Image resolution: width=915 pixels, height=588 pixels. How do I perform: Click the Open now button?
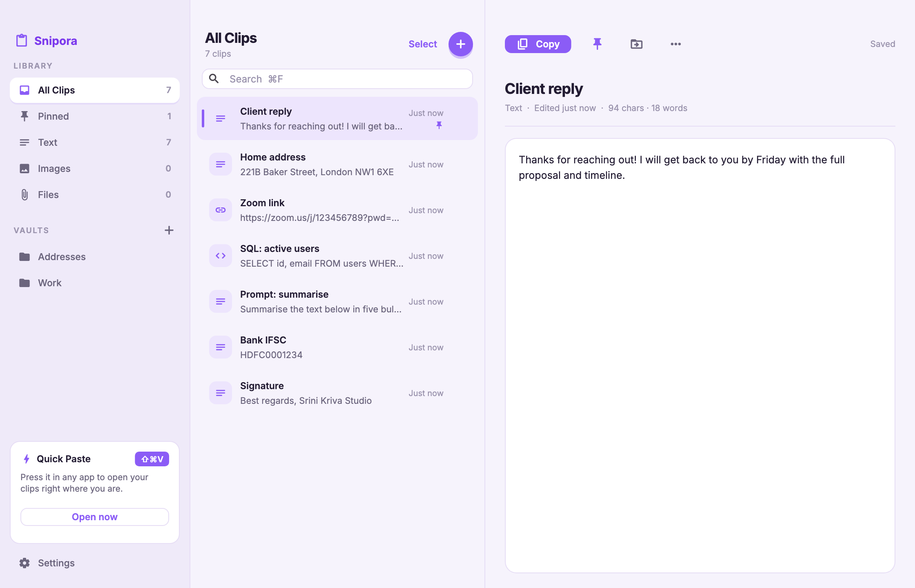click(95, 517)
